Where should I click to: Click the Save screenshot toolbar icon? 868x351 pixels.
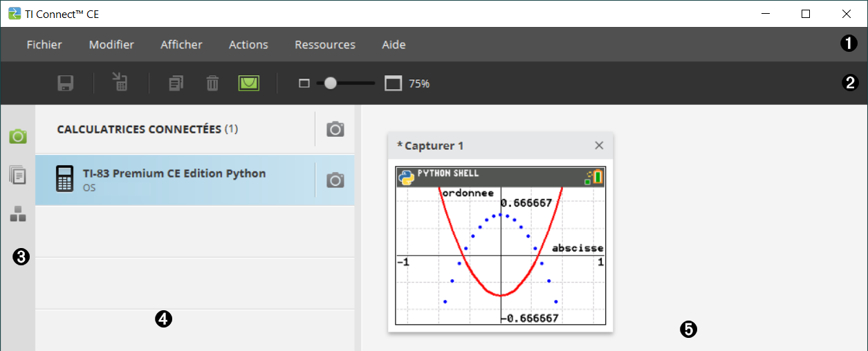[x=65, y=84]
